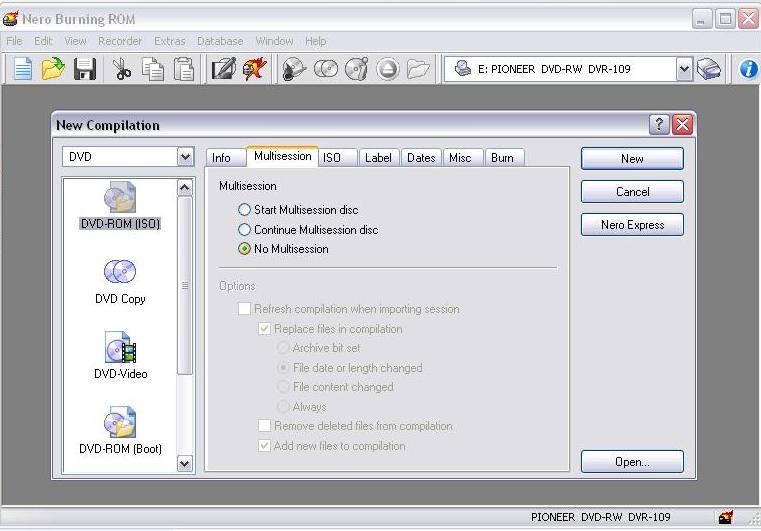Click the New compilation document icon
This screenshot has width=761, height=531.
(23, 68)
